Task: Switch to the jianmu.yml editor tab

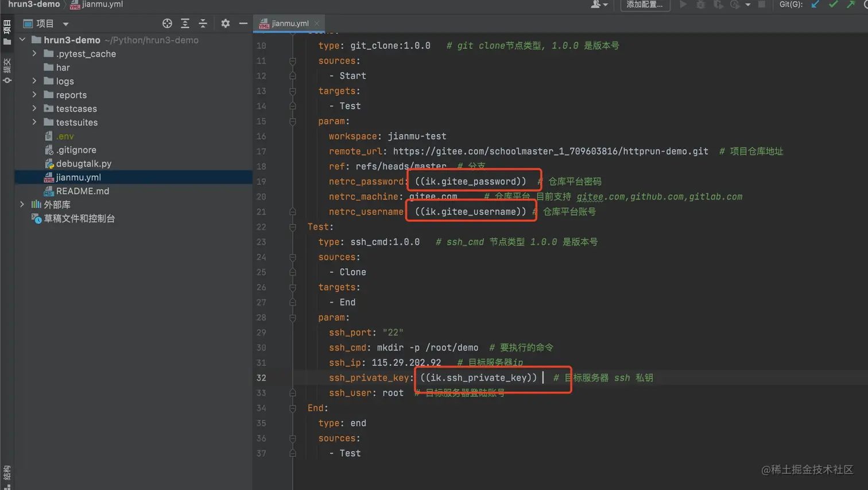Action: 289,24
